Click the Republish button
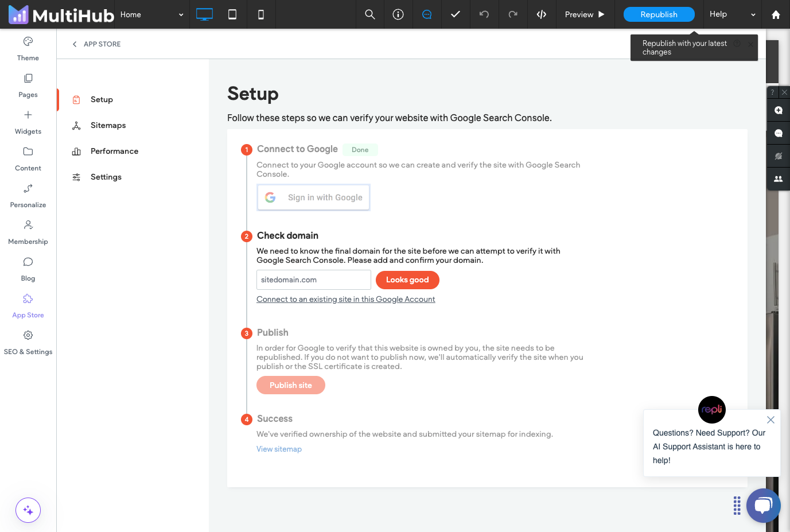The image size is (790, 532). click(x=659, y=14)
